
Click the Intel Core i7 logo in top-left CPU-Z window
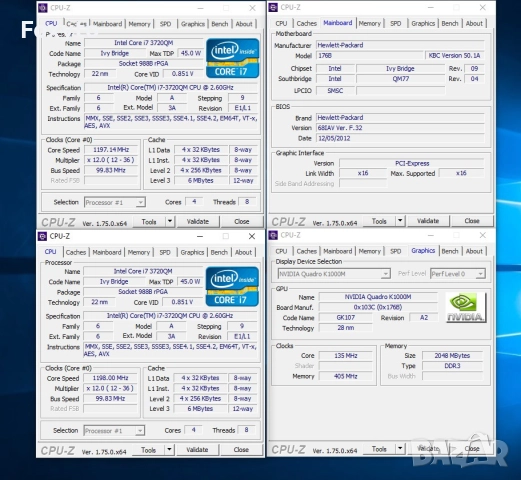point(232,58)
